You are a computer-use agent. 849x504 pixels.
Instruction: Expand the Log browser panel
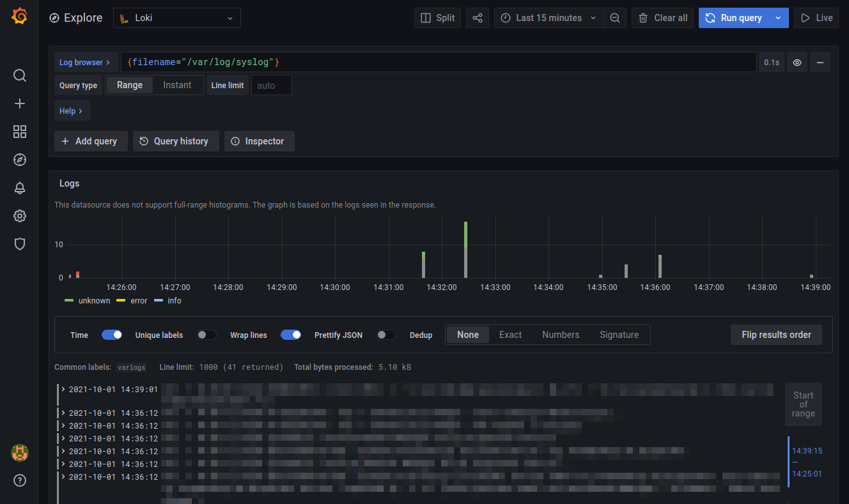[85, 63]
